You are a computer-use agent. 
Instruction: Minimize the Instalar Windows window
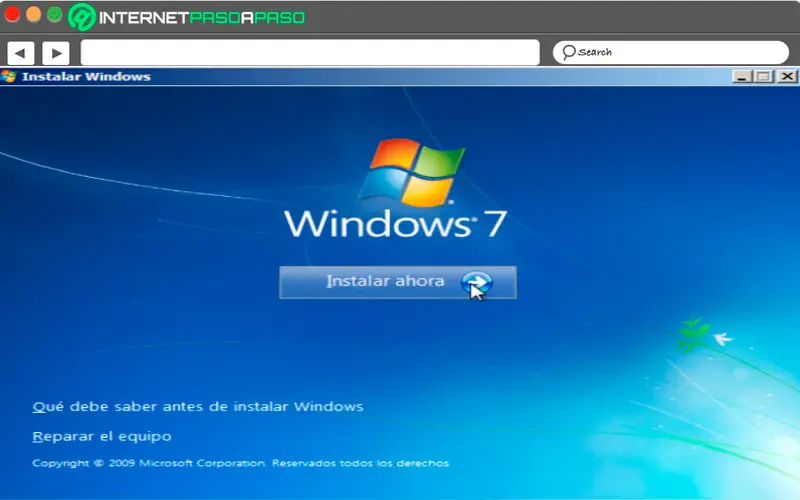[742, 77]
